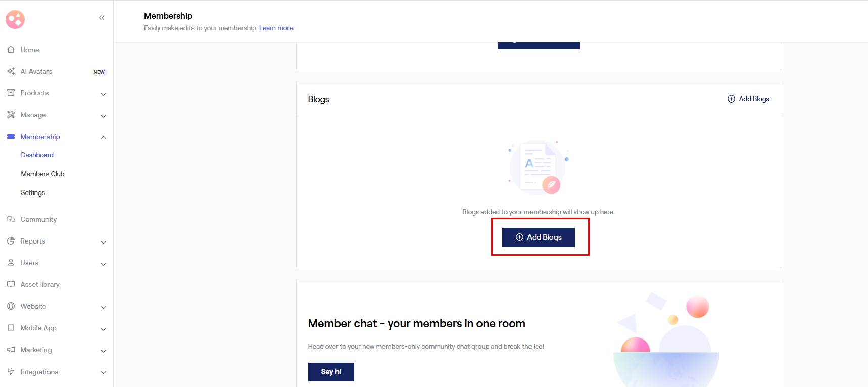This screenshot has width=868, height=387.
Task: Collapse the Membership section chevron
Action: point(103,137)
